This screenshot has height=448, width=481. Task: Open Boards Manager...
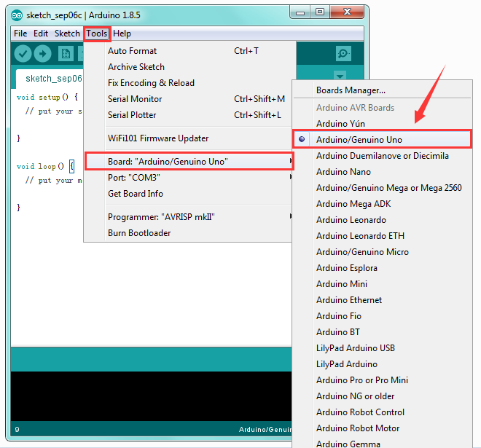pos(351,90)
